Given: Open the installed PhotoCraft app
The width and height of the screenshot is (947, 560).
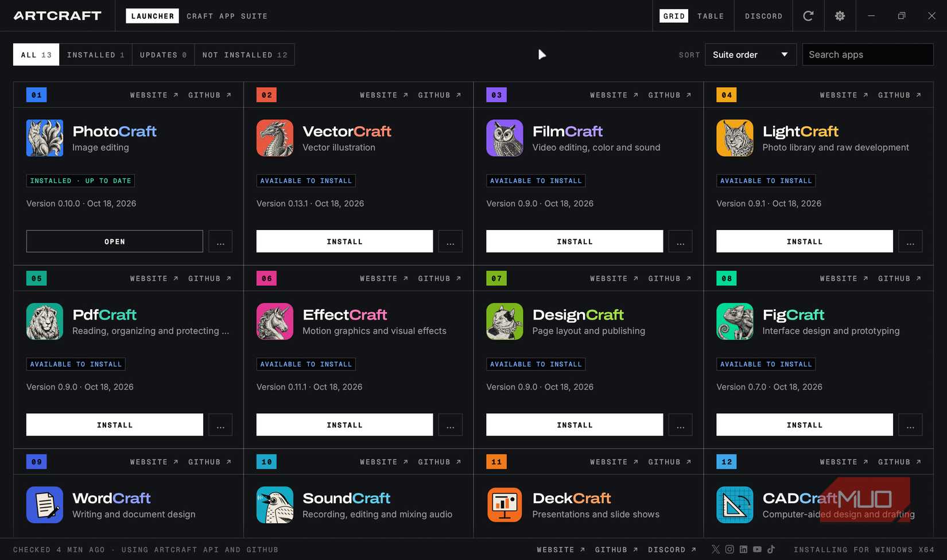Looking at the screenshot, I should coord(115,242).
